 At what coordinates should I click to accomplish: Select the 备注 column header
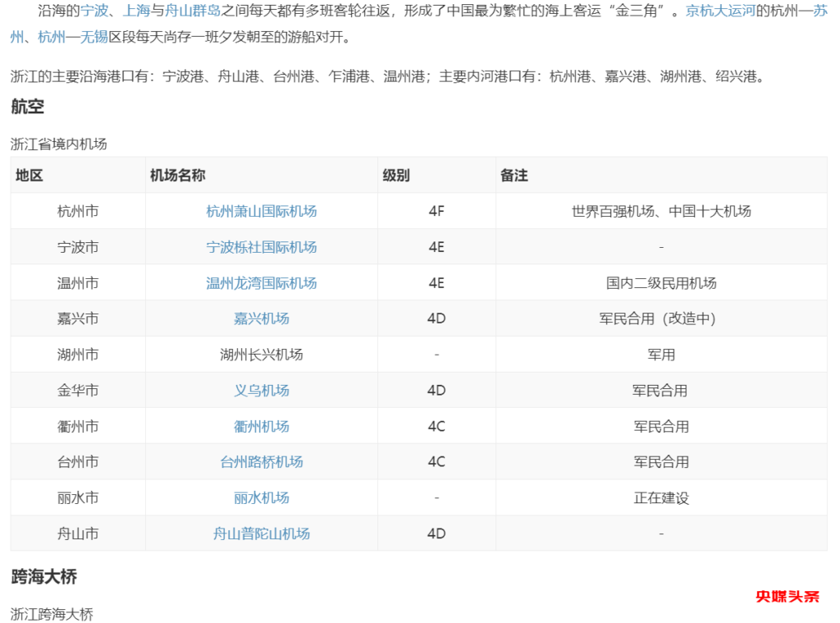514,176
